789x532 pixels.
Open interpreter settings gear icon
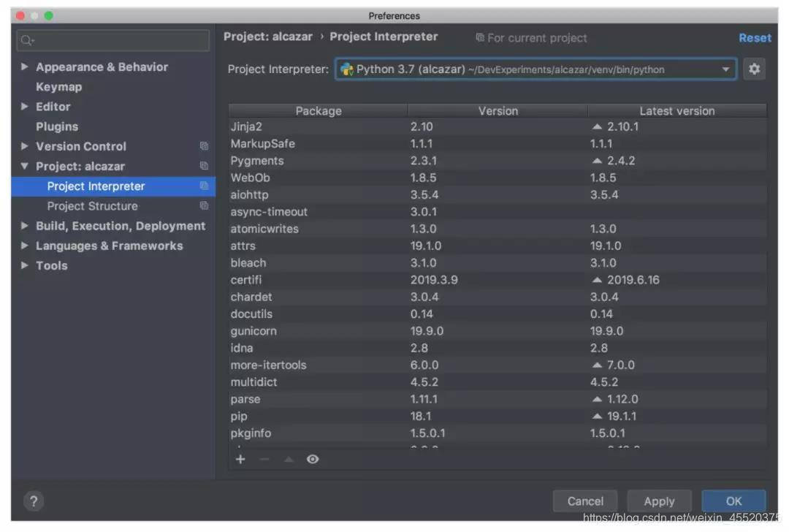point(754,69)
